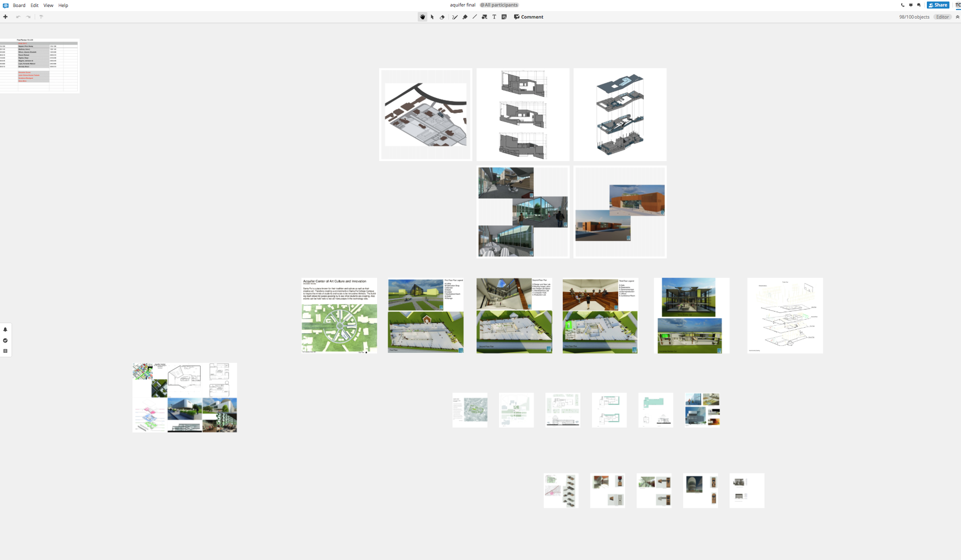Viewport: 961px width, 560px height.
Task: Select the arrow pointer tool
Action: tap(432, 17)
